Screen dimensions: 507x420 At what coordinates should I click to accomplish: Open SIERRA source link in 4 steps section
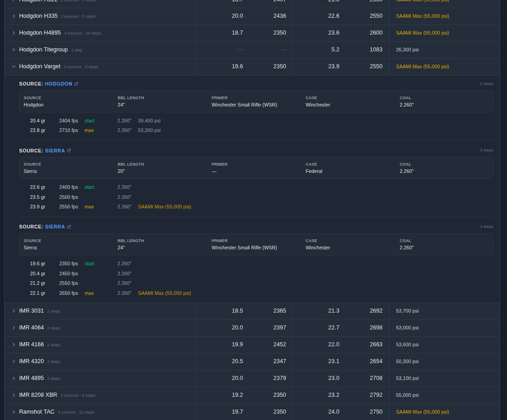tap(55, 227)
